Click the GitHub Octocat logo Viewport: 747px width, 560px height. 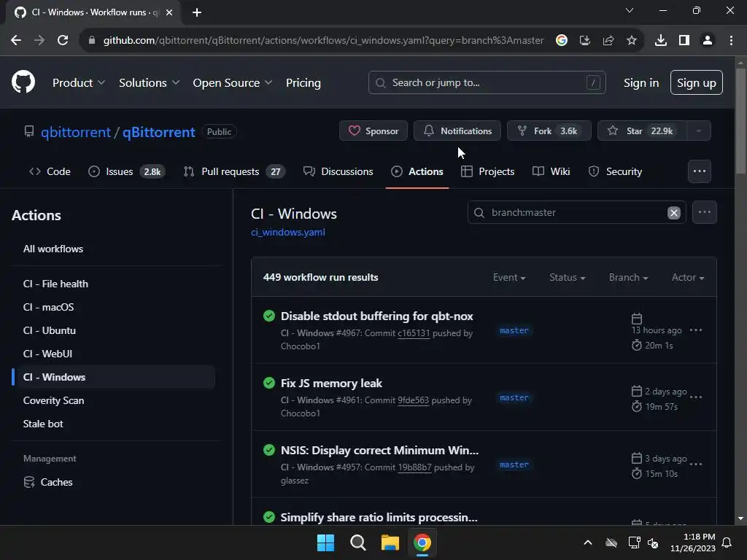click(23, 82)
